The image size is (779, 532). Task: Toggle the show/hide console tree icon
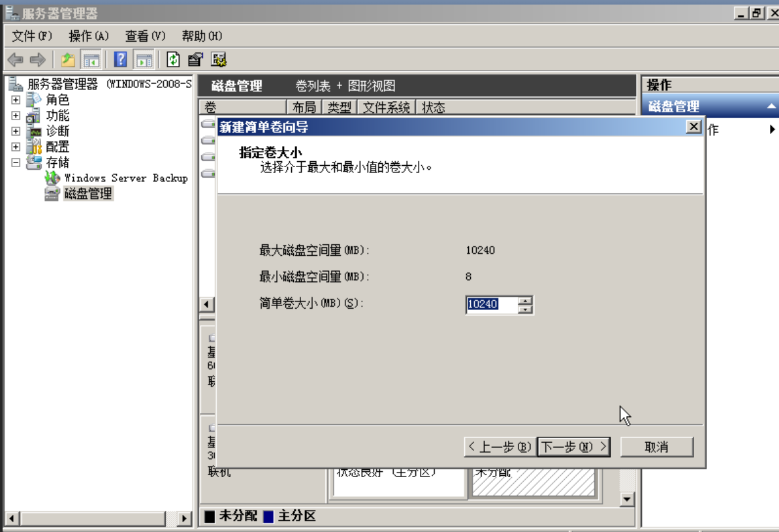point(91,60)
